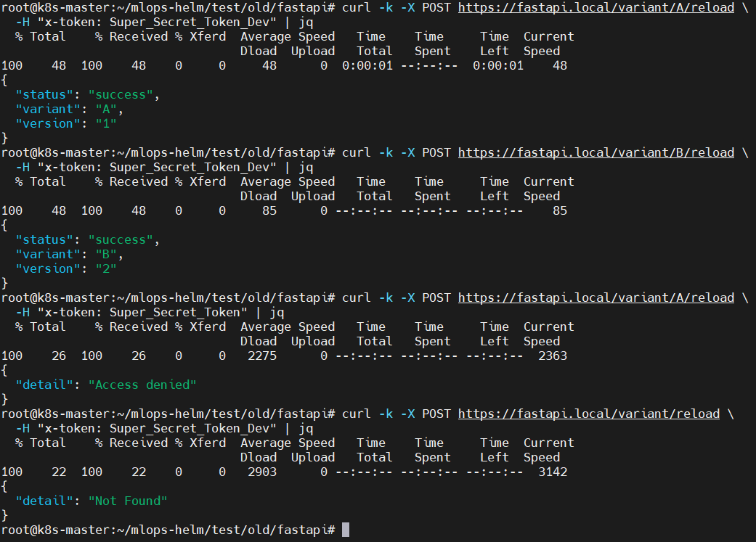Click the first 'status: success' value
This screenshot has height=542, width=756.
pos(121,94)
